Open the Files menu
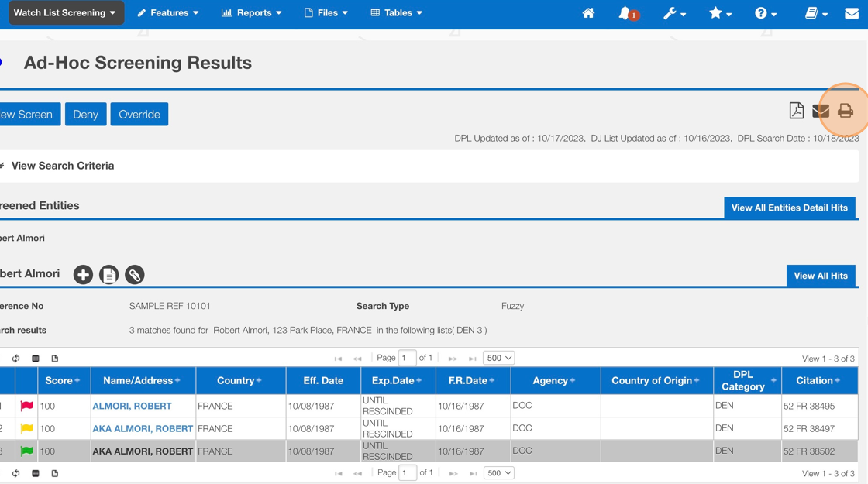 pos(326,12)
